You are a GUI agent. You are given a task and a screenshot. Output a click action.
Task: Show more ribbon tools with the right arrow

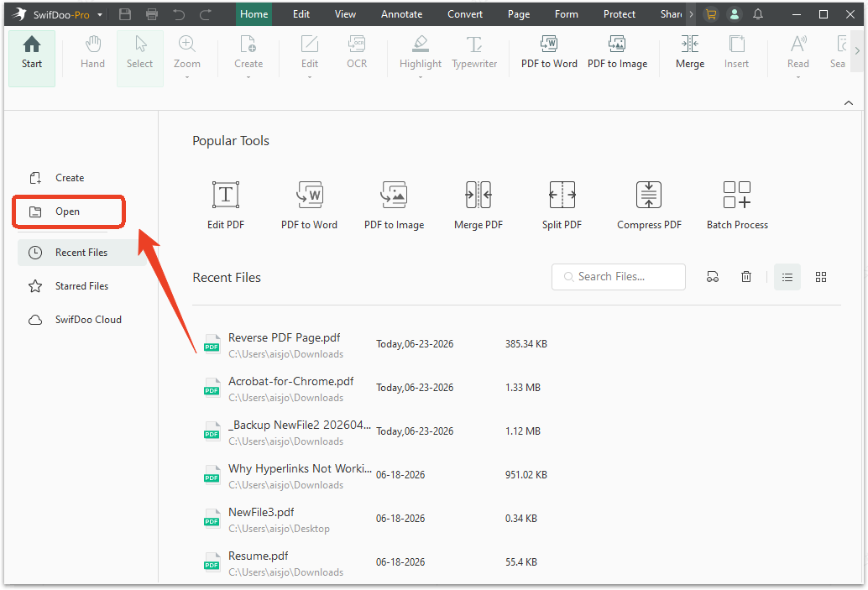[x=857, y=51]
